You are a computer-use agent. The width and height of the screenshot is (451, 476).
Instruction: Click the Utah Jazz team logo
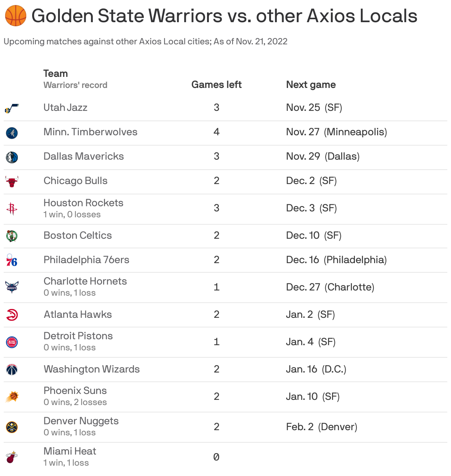click(12, 109)
